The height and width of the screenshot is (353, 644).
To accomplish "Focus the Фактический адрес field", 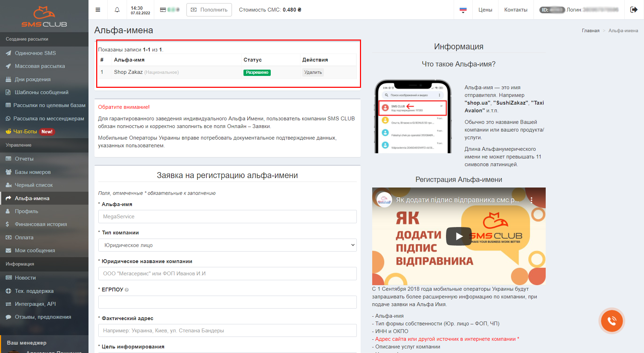I will (227, 331).
